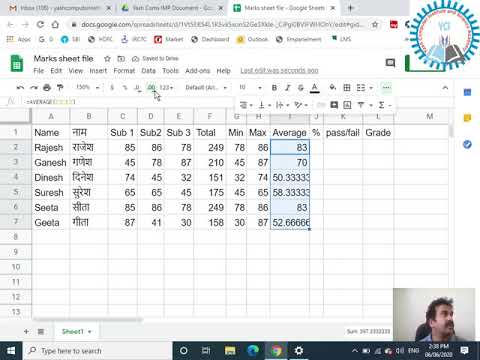Screen dimensions: 480x360
Task: Toggle bold formatting
Action: [x=274, y=88]
